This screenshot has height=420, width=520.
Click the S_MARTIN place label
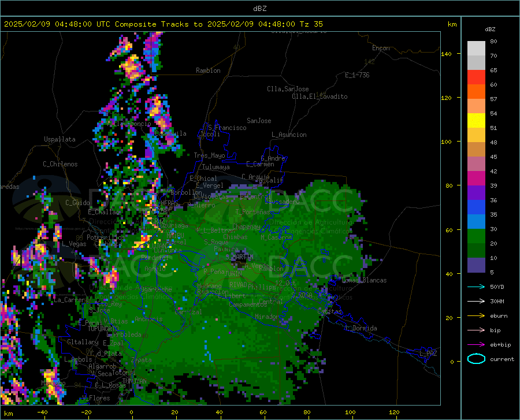[x=239, y=257]
